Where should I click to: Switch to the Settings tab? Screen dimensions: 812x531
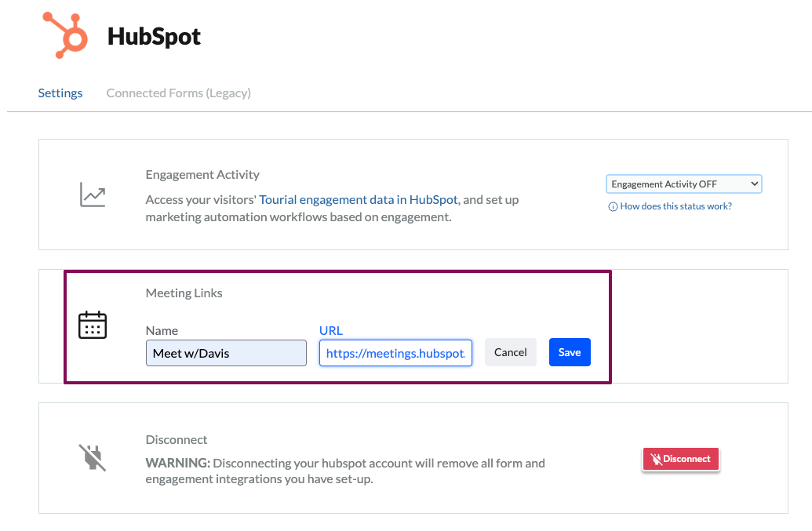(60, 93)
